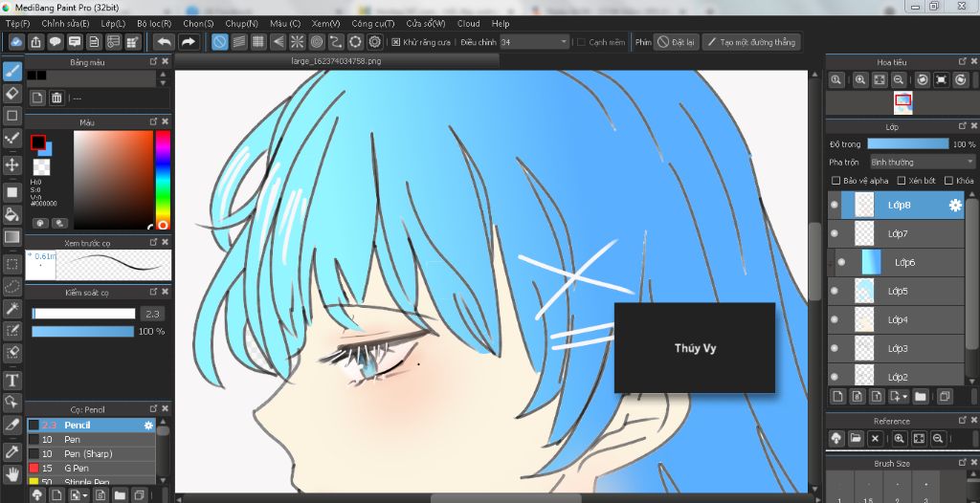Turn snap off with the circle-slash icon
Image resolution: width=980 pixels, height=503 pixels.
(x=219, y=42)
